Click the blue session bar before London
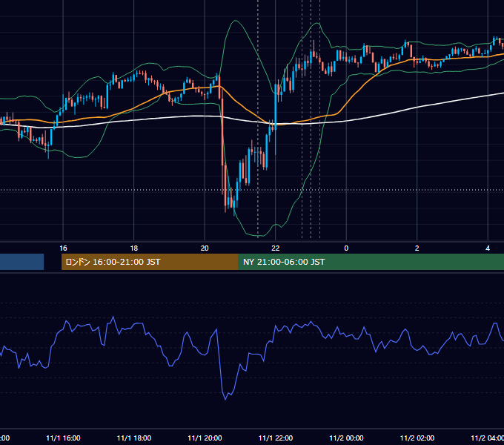The width and height of the screenshot is (504, 445). [x=21, y=262]
